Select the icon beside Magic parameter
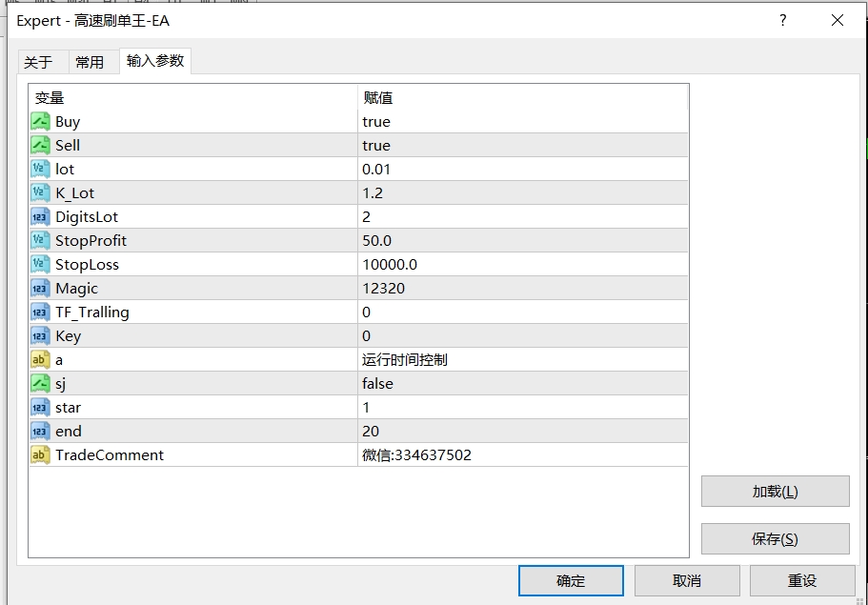 (40, 288)
